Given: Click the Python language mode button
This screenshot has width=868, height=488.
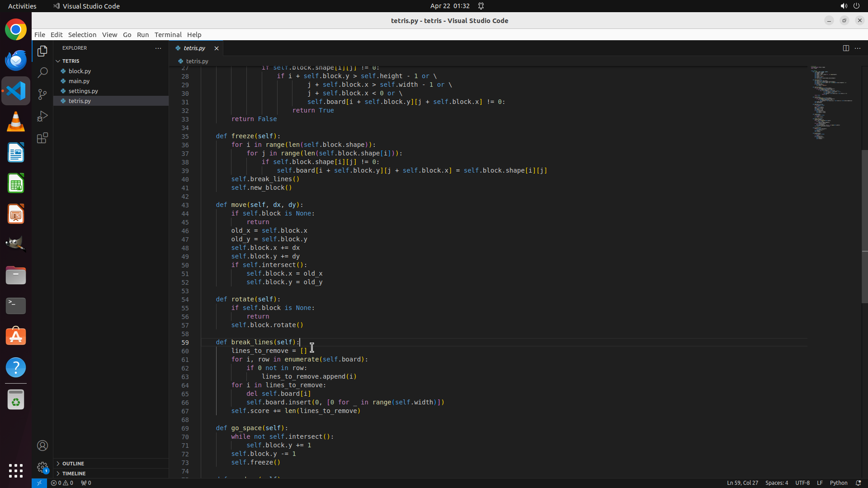Looking at the screenshot, I should tap(838, 483).
